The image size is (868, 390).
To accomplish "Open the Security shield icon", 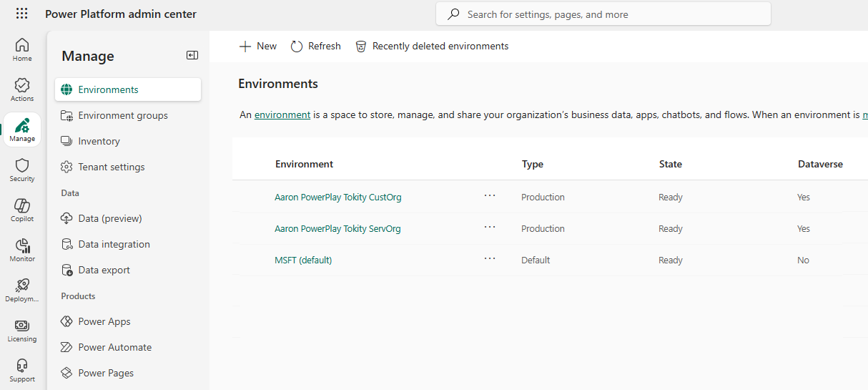I will click(x=22, y=170).
